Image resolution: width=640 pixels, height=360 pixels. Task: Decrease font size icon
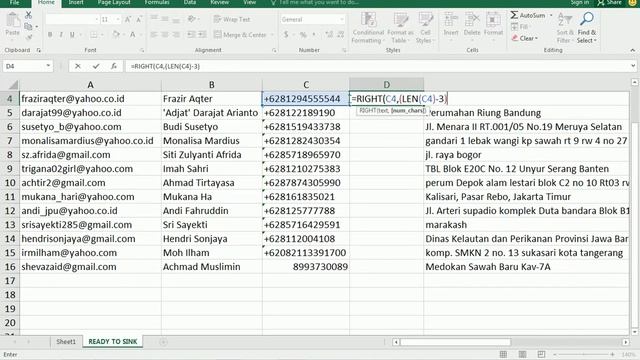coord(139,19)
